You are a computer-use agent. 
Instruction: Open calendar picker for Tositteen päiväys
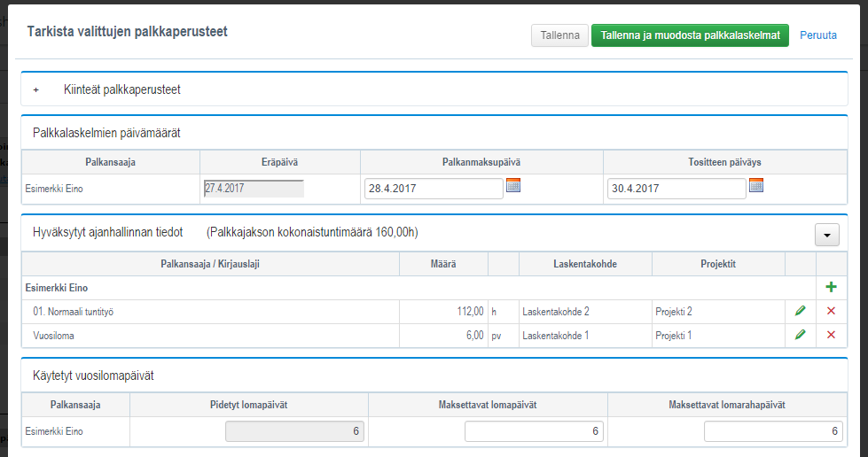point(756,186)
